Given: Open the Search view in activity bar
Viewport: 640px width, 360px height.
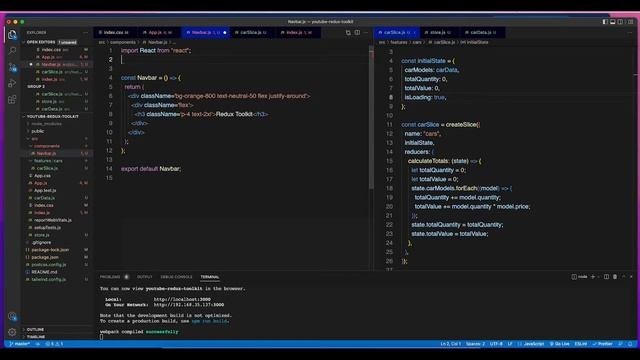Looking at the screenshot, I should [12, 51].
